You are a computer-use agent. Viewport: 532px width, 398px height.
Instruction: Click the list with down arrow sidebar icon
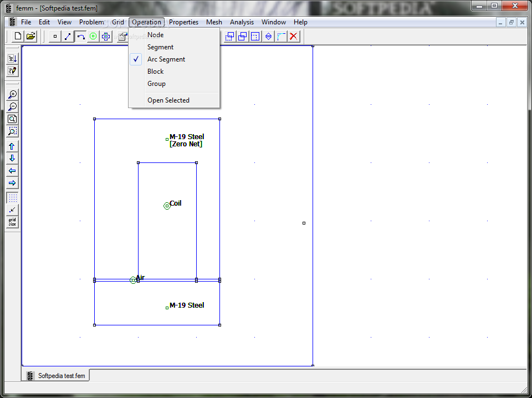point(12,58)
